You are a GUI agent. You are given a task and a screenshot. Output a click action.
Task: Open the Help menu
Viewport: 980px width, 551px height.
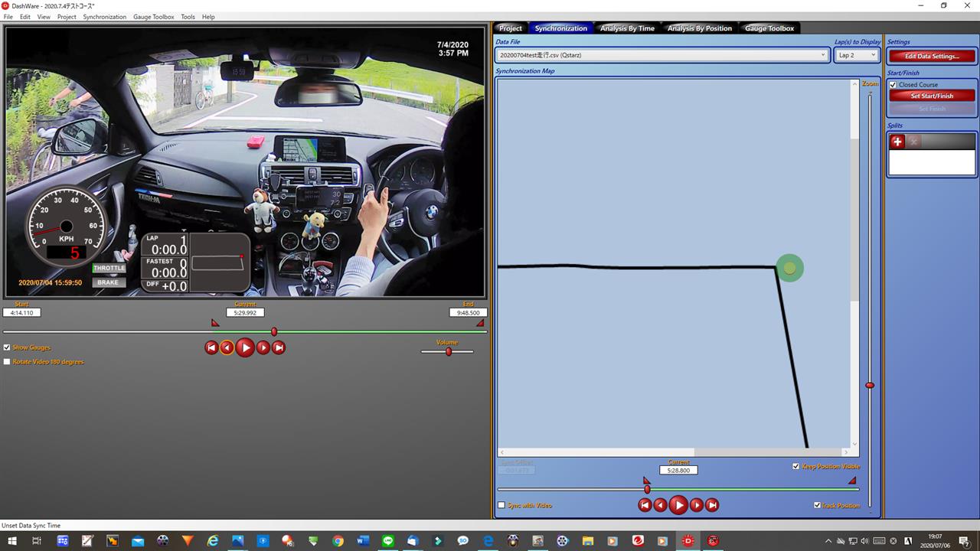pyautogui.click(x=208, y=17)
